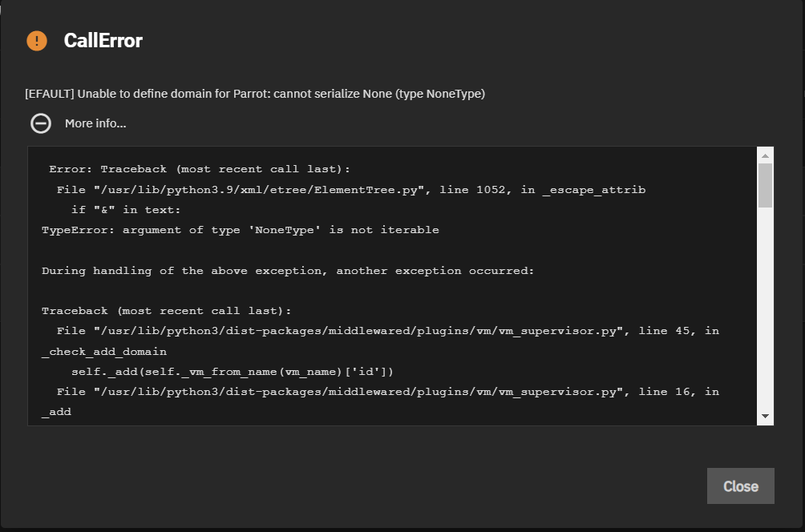Click the "More info..." label
The image size is (805, 532).
pos(95,123)
